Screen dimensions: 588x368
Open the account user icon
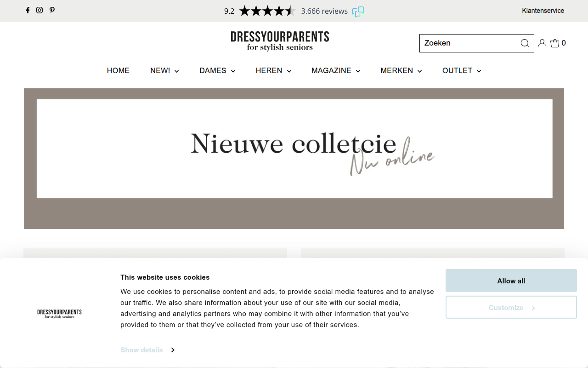pos(542,43)
